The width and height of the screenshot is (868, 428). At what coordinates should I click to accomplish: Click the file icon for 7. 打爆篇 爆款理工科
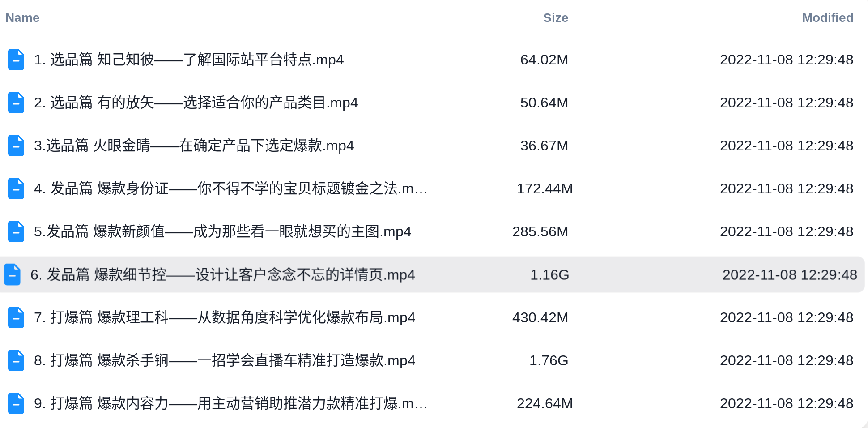point(16,317)
